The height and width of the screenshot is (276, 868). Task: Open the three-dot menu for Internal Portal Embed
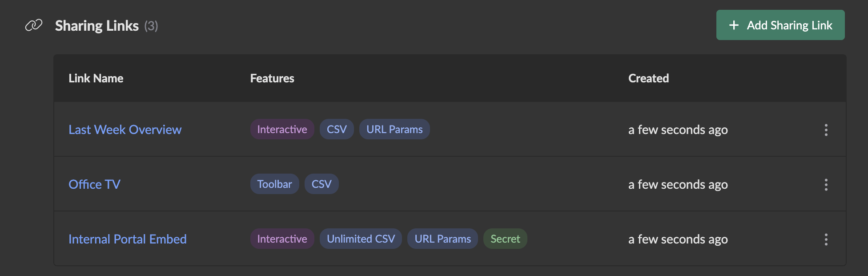coord(826,239)
